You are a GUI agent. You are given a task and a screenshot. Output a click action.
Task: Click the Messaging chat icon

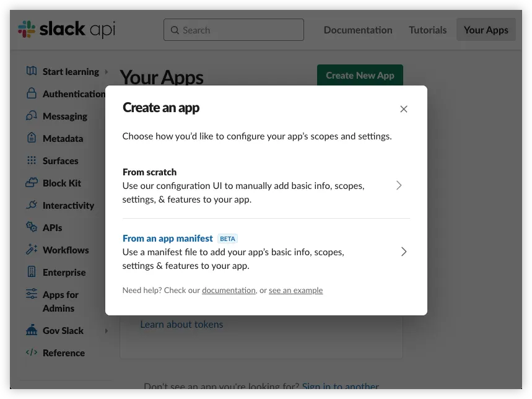click(32, 116)
